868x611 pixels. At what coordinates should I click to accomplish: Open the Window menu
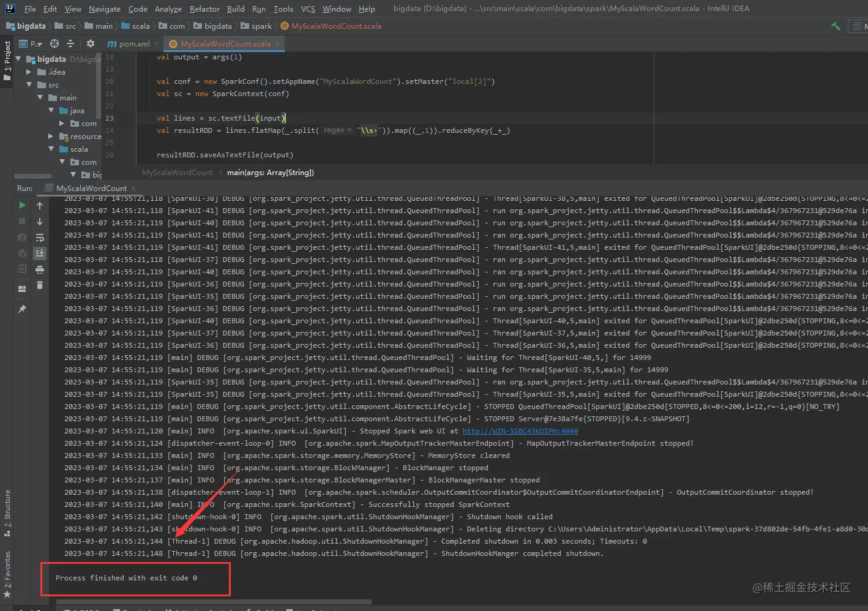pos(337,9)
